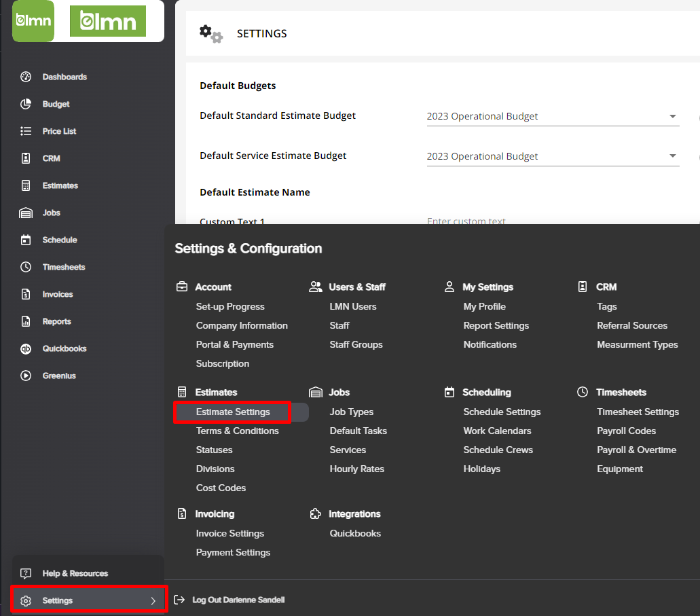Open Terms & Conditions settings
Viewport: 700px width, 616px height.
tap(238, 431)
